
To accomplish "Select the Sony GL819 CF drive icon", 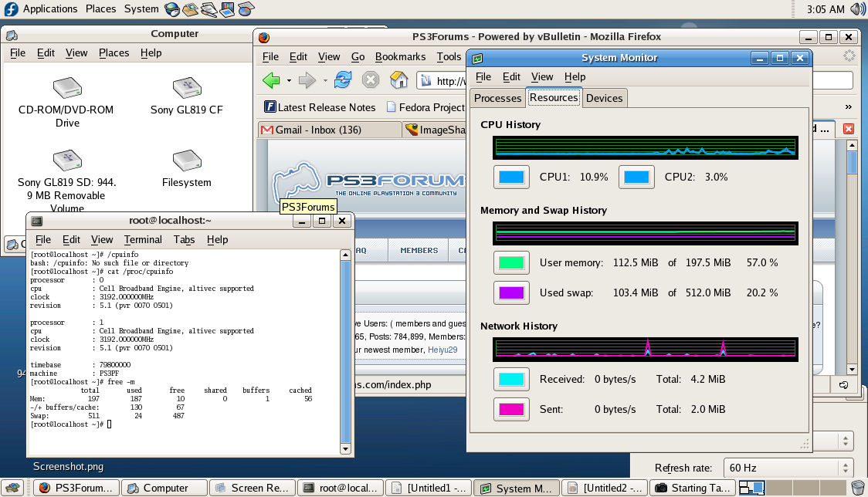I will coord(187,87).
